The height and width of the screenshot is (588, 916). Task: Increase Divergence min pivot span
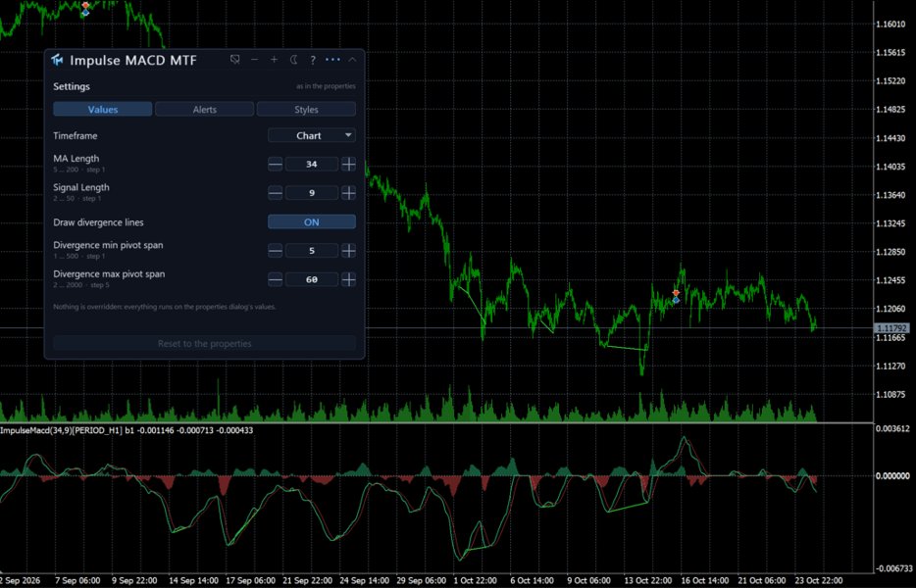349,251
